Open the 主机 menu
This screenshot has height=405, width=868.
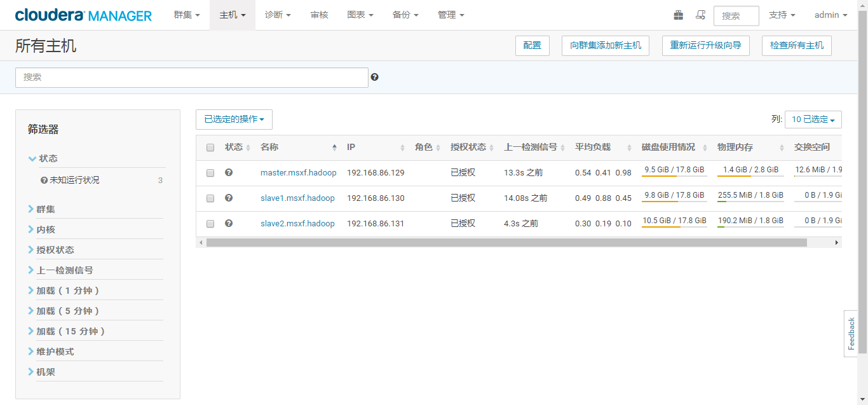[231, 15]
